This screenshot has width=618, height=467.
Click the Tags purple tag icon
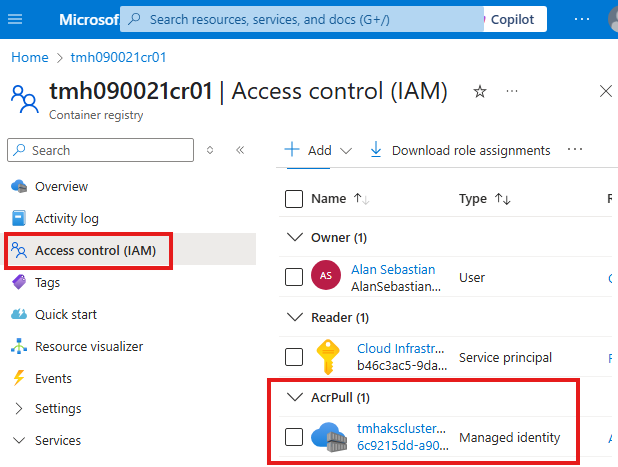coord(19,282)
